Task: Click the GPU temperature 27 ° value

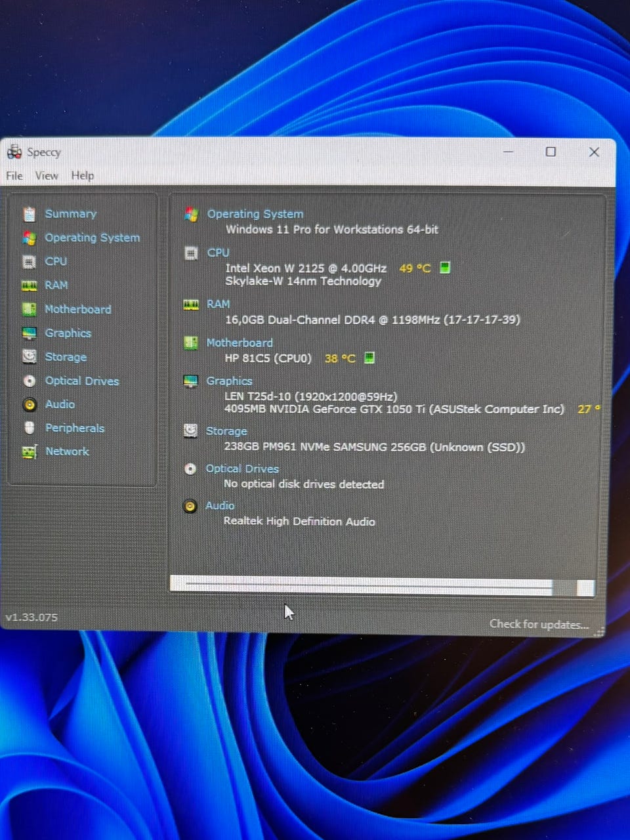Action: (x=589, y=409)
